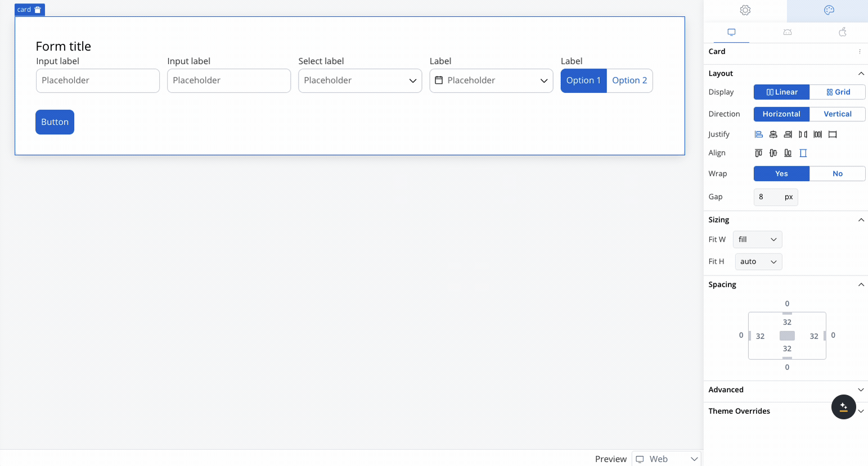This screenshot has width=868, height=466.
Task: Select Option 2 in the form
Action: click(629, 80)
